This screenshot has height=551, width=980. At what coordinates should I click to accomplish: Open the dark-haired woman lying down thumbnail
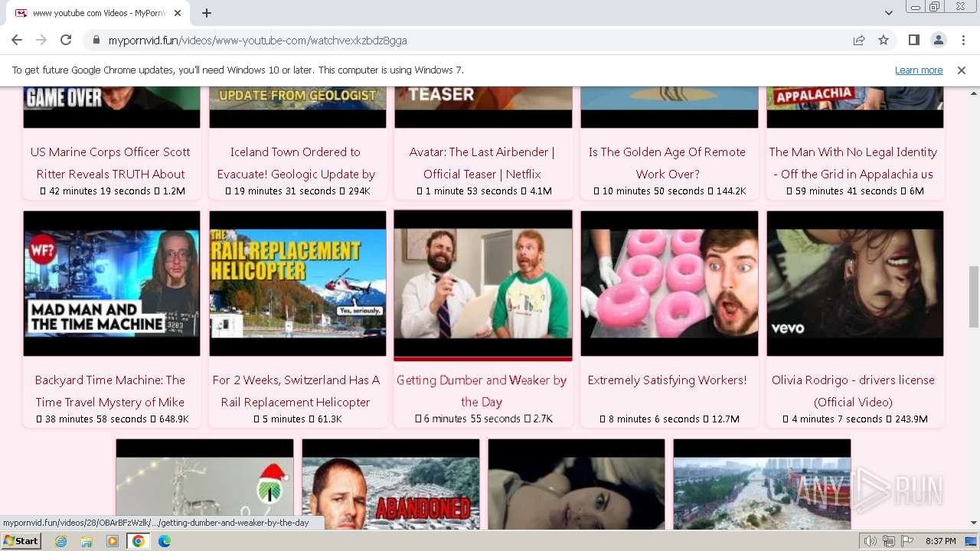(x=577, y=484)
